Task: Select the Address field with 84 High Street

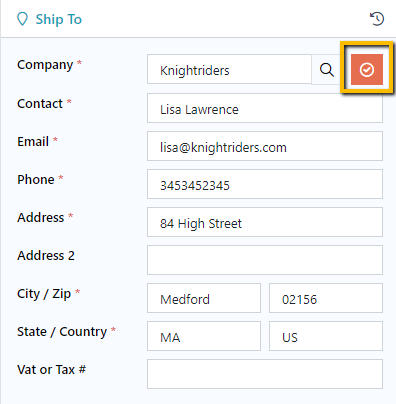Action: pos(265,222)
